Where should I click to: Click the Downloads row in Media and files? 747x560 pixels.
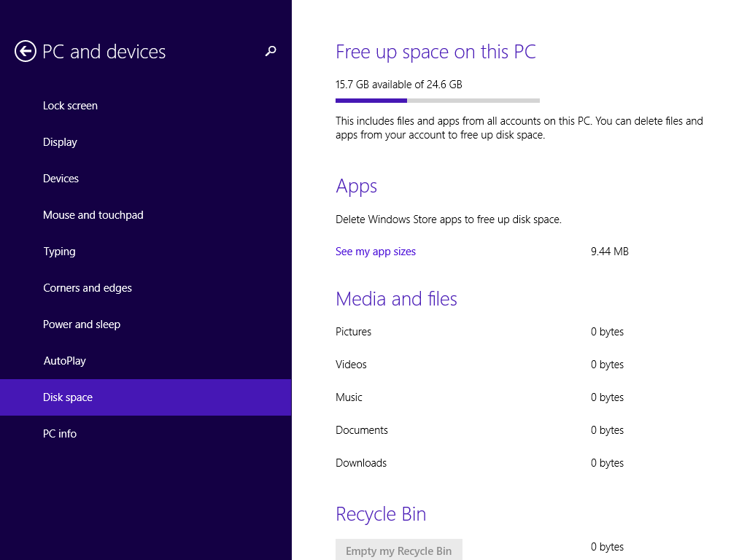pos(361,462)
